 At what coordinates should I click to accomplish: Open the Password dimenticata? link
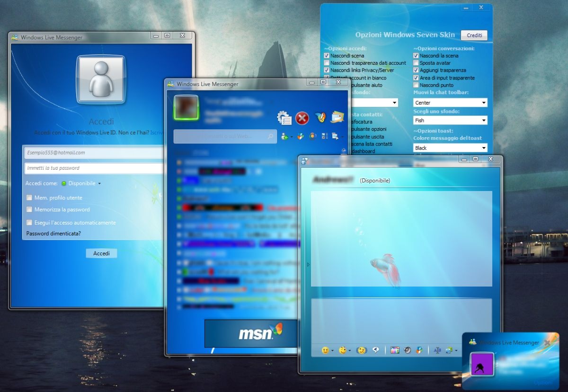[53, 234]
